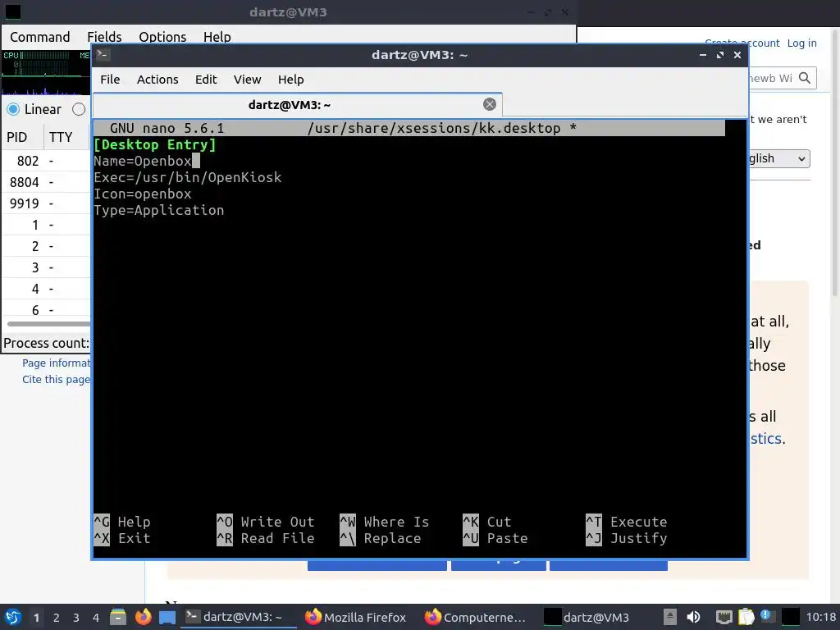Click the terminal window title bar icon
This screenshot has width=840, height=630.
(x=103, y=55)
